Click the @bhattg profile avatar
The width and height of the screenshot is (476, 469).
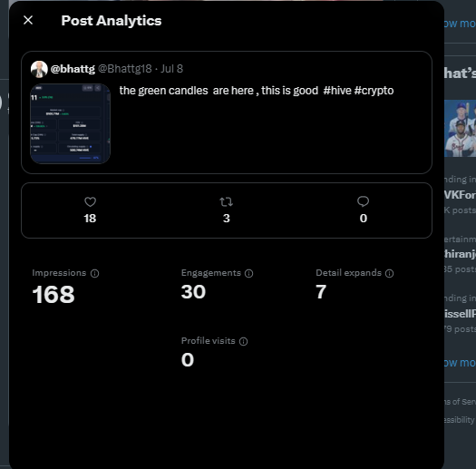tap(39, 69)
